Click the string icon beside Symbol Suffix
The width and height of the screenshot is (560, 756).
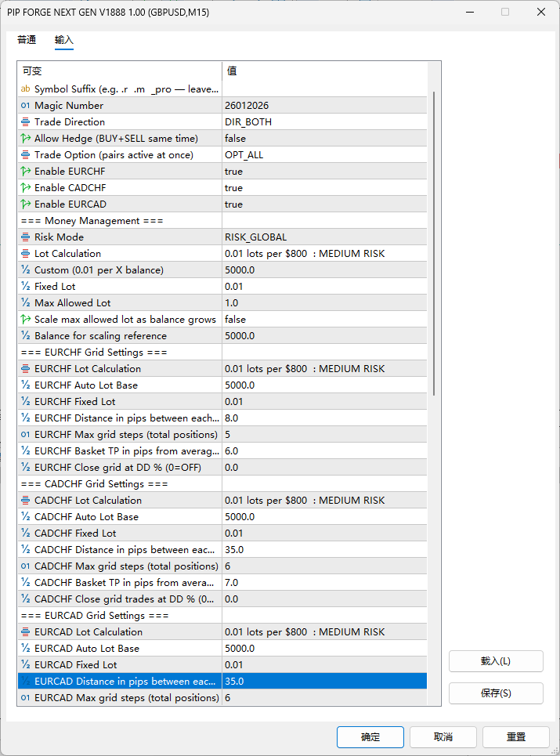26,89
